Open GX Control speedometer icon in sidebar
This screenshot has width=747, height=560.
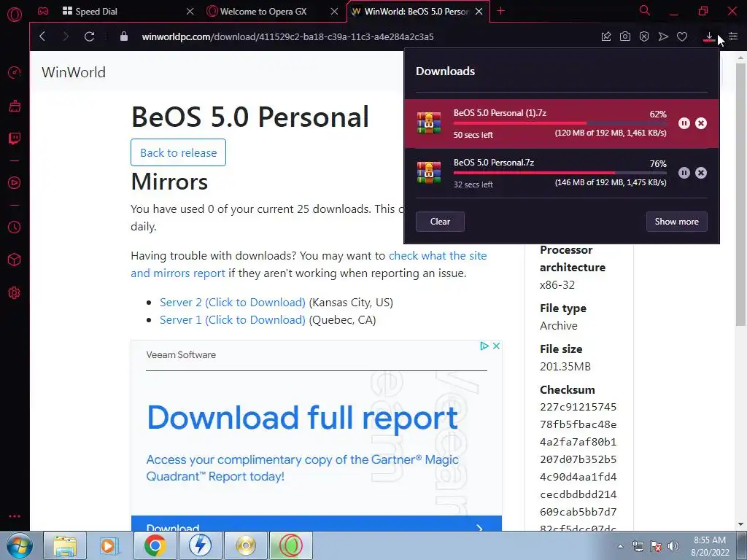pos(15,72)
